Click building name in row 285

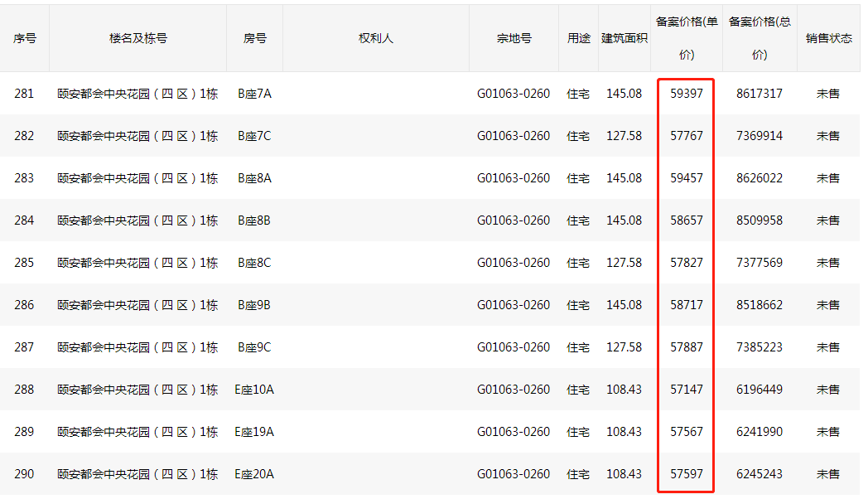137,263
